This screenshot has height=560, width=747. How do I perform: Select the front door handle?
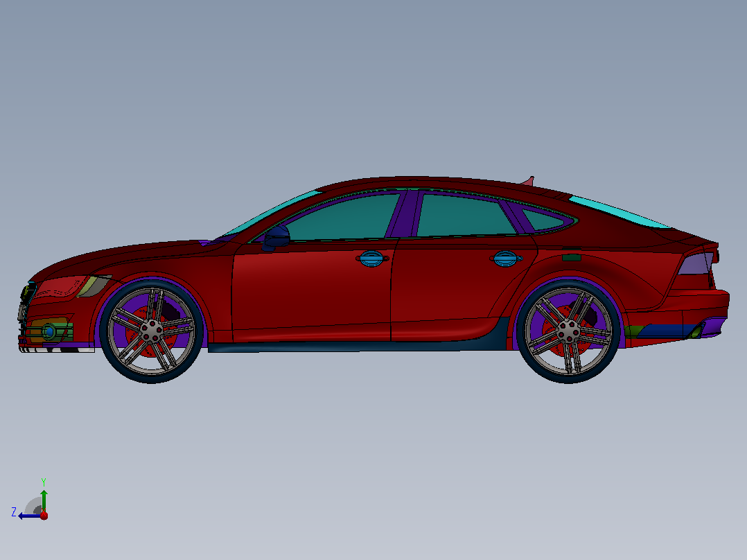click(x=371, y=259)
